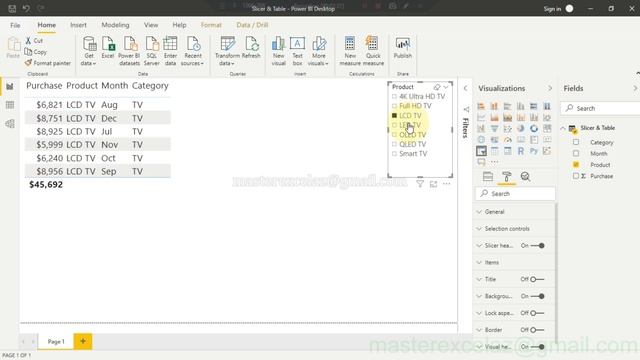The height and width of the screenshot is (360, 640).
Task: Open the Data / Drill tab
Action: [252, 25]
